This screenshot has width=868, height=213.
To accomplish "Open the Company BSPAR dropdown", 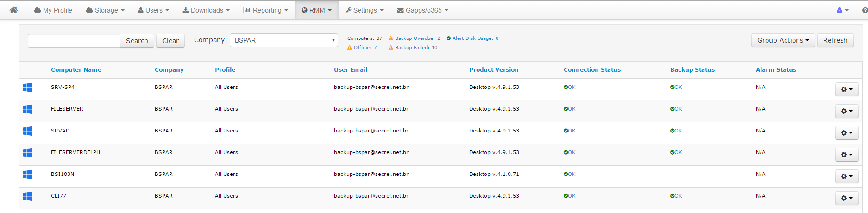I will click(x=283, y=40).
